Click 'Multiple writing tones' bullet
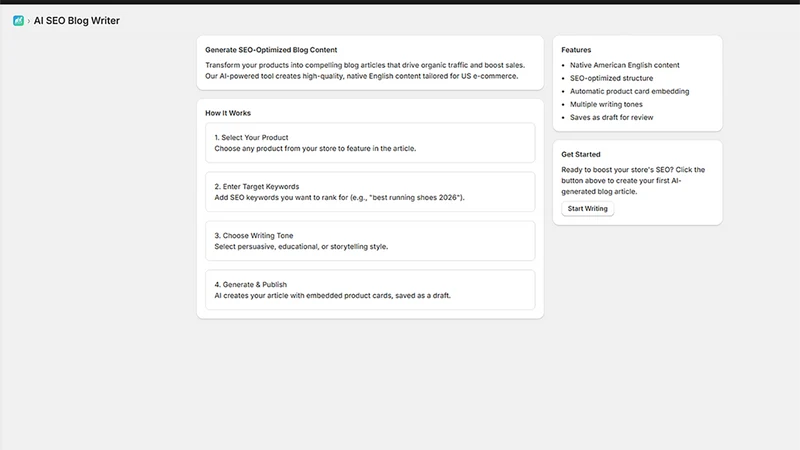Screen dimensions: 800x450 coord(606,104)
